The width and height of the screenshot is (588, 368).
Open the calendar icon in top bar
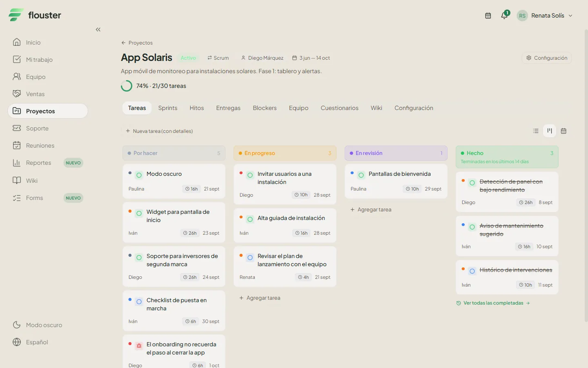click(488, 16)
